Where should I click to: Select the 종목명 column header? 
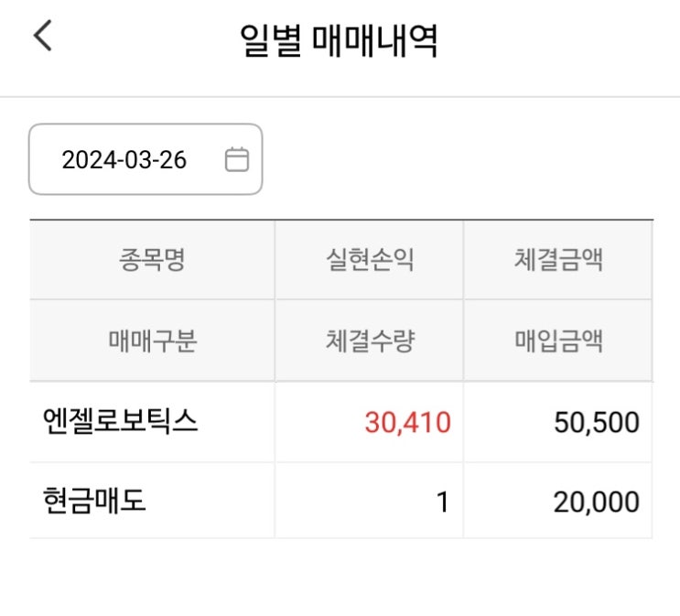152,260
